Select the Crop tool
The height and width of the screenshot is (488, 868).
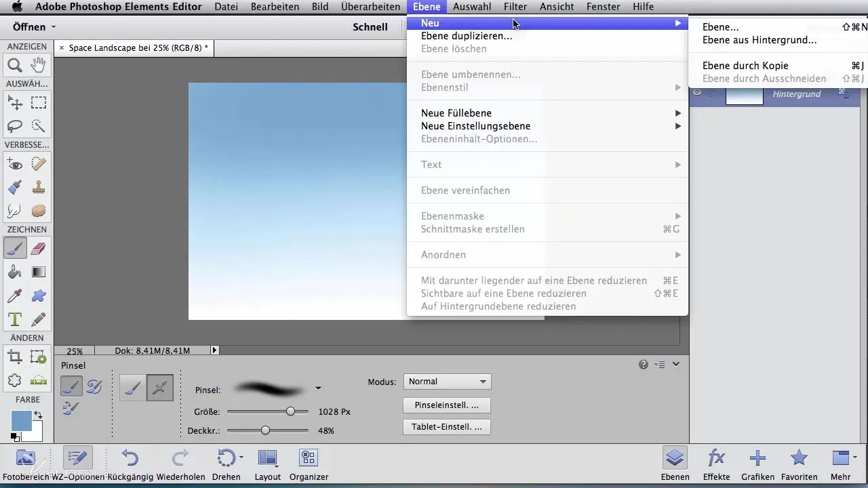coord(15,357)
